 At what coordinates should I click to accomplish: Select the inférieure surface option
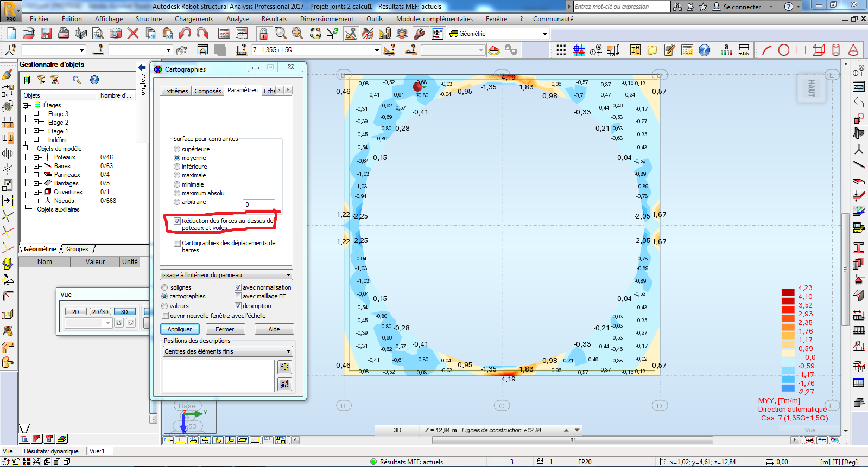coord(177,167)
